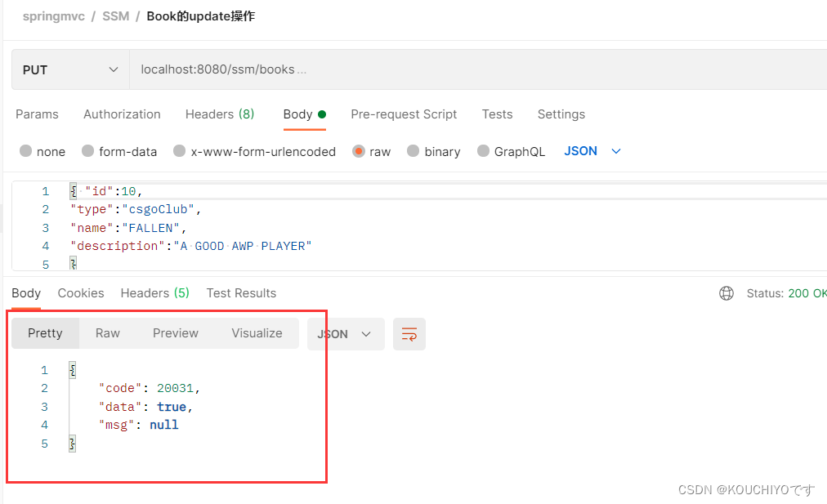Select the none body type radio
Image resolution: width=827 pixels, height=504 pixels.
[25, 151]
